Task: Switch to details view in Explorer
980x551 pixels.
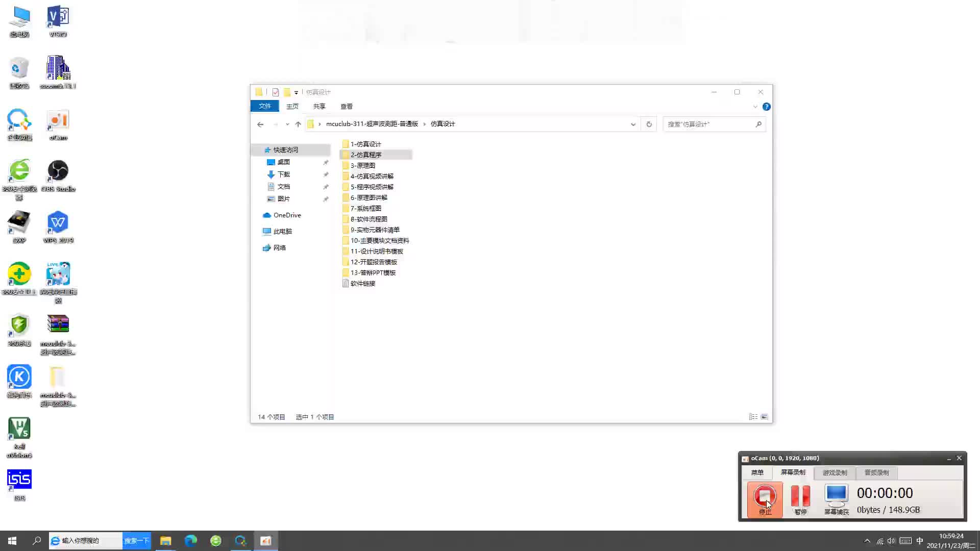Action: click(x=753, y=417)
